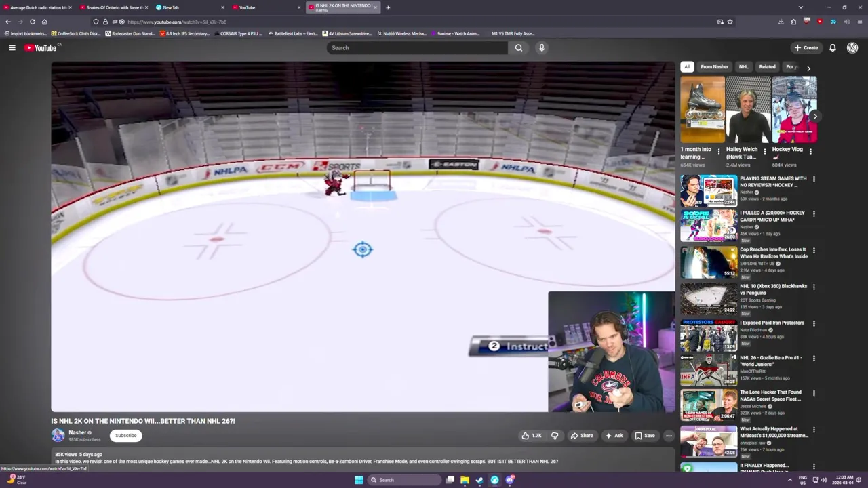868x488 pixels.
Task: Click the blue 7tv extension icon
Action: (833, 22)
